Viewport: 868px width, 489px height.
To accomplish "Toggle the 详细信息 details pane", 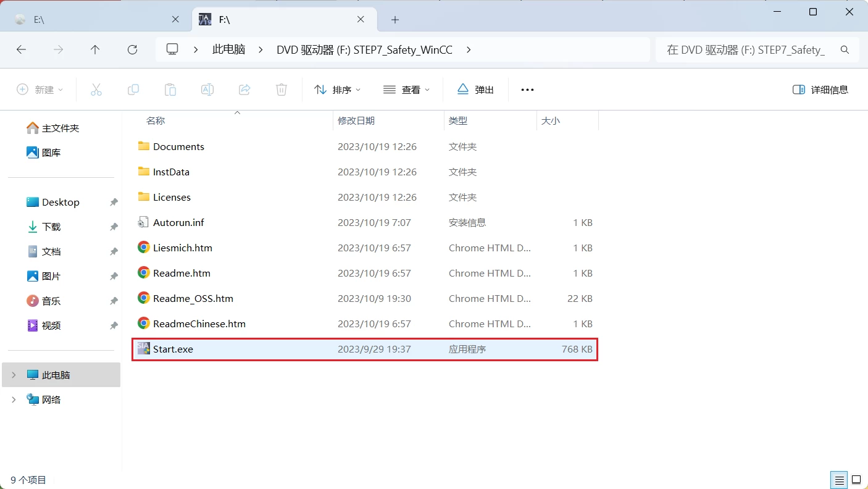I will click(x=820, y=90).
